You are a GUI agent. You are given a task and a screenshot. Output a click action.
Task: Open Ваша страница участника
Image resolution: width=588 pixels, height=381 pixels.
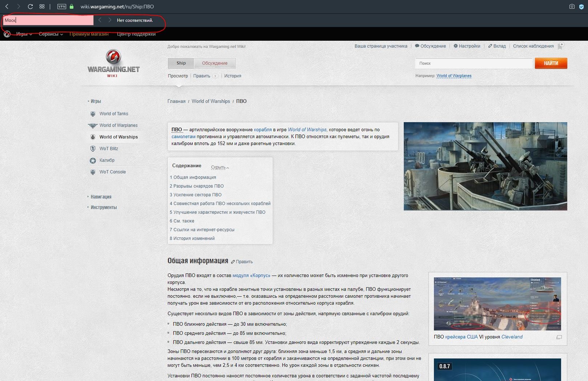point(381,46)
